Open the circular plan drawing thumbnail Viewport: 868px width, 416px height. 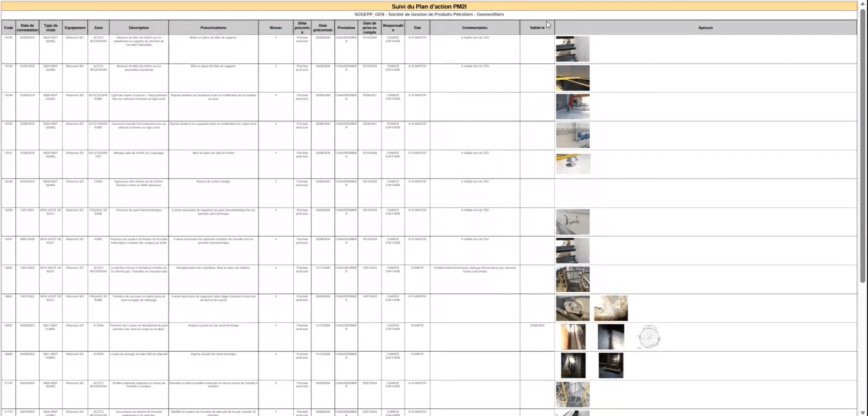[649, 337]
